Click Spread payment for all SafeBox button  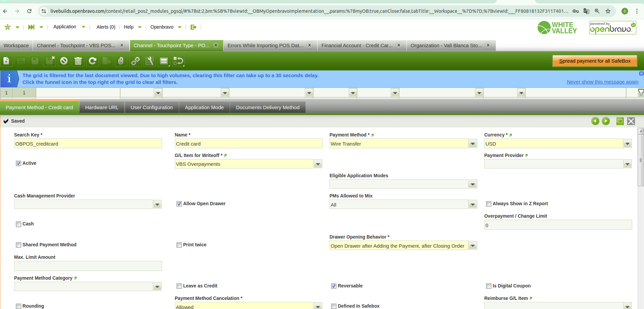point(594,61)
